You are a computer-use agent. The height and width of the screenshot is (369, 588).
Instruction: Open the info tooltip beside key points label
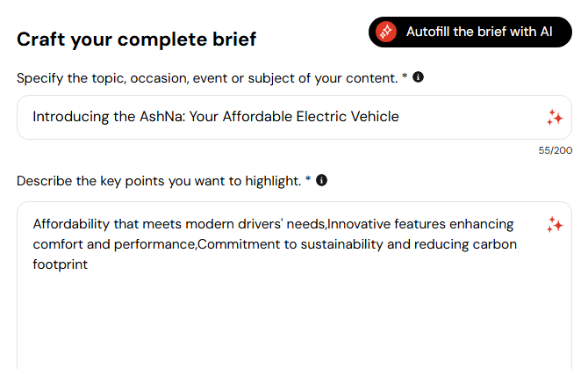point(322,180)
